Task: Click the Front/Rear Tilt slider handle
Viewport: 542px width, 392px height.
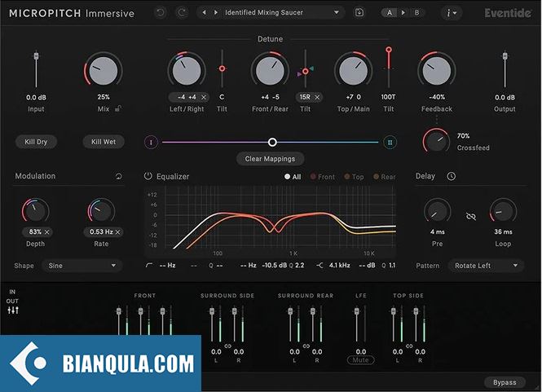Action: click(x=305, y=72)
